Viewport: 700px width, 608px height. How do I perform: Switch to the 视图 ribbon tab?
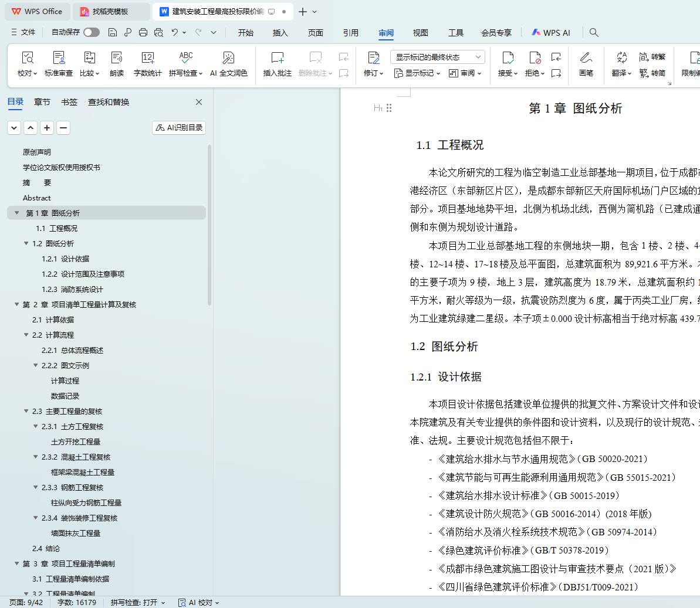420,33
